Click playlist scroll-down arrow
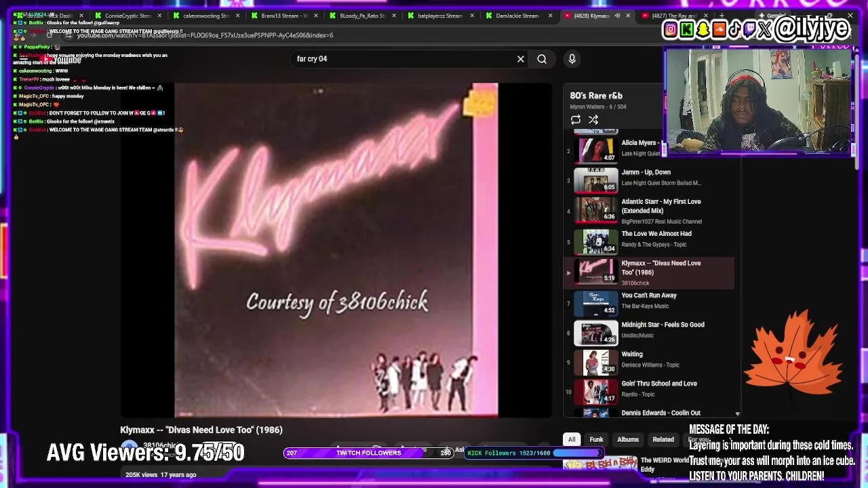 point(737,413)
